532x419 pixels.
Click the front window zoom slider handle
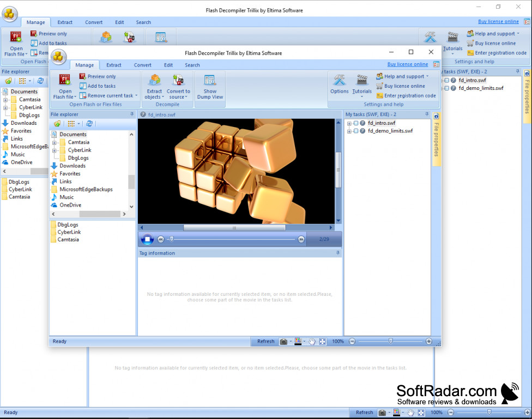point(390,341)
